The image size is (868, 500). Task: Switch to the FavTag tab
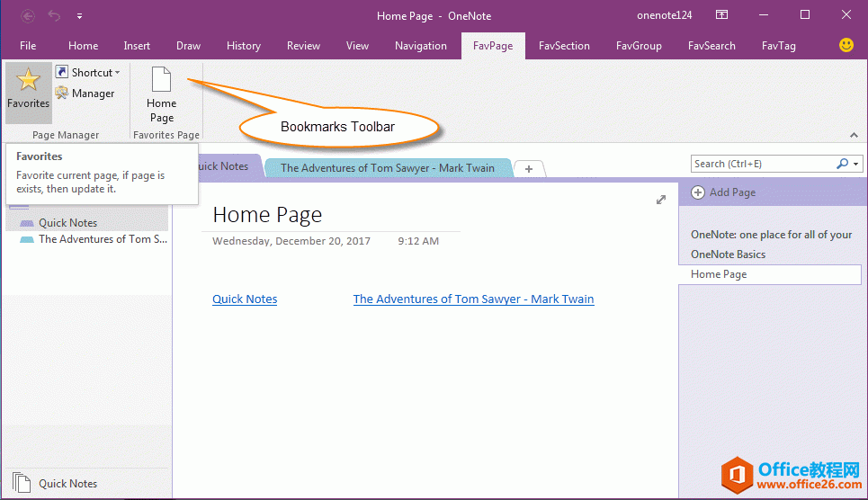click(x=778, y=46)
